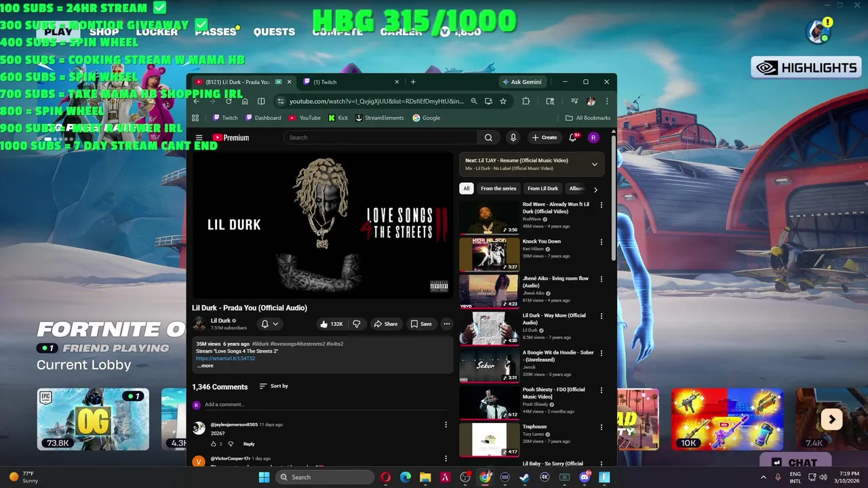Open the Kick bookmark

[338, 118]
